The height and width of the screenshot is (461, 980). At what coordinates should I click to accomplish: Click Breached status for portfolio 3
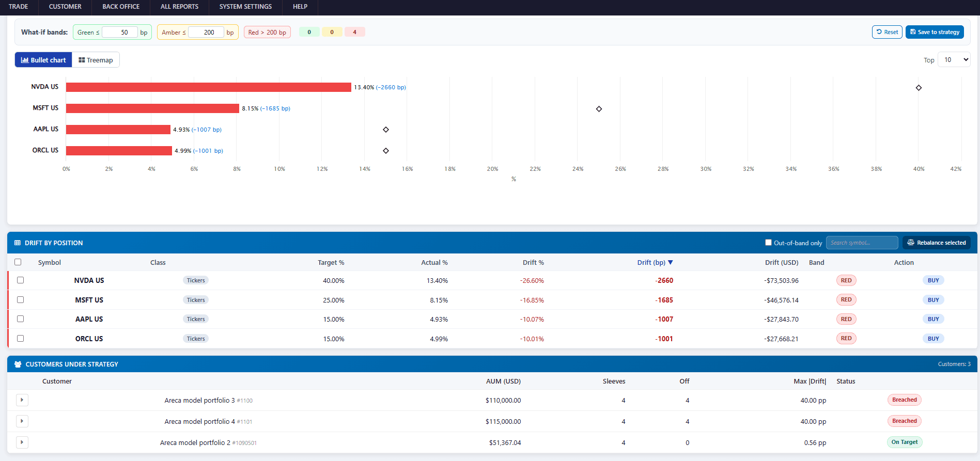click(x=905, y=400)
